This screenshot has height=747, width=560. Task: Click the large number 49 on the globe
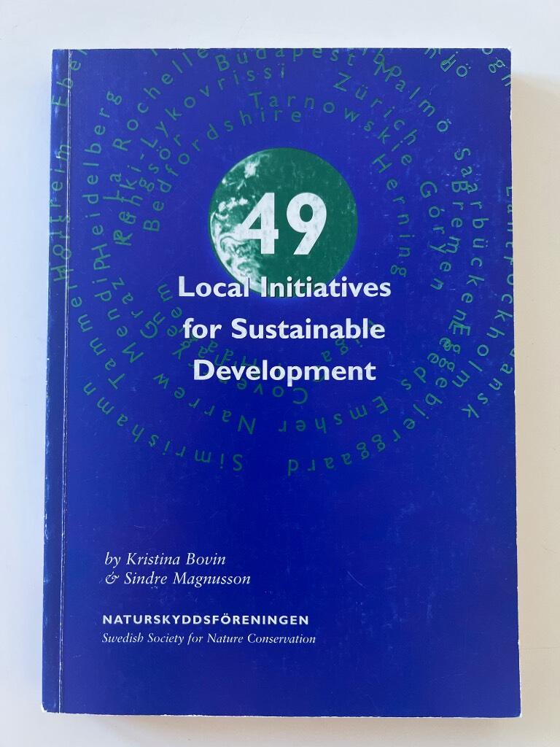[x=286, y=225]
